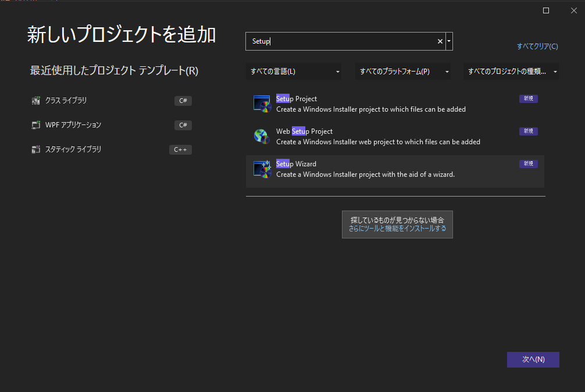
Task: Click the 次へ(N) button
Action: tap(533, 359)
